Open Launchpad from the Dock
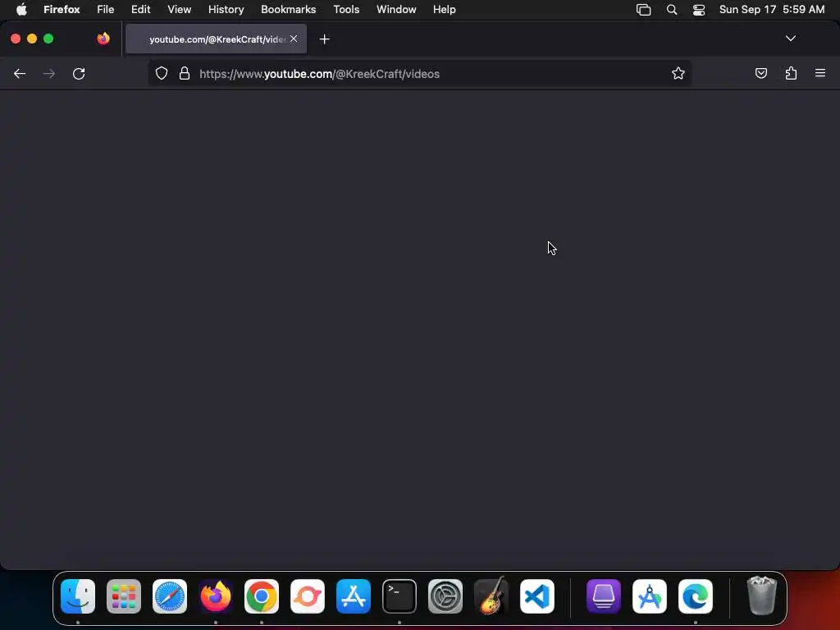840x630 pixels. (124, 596)
